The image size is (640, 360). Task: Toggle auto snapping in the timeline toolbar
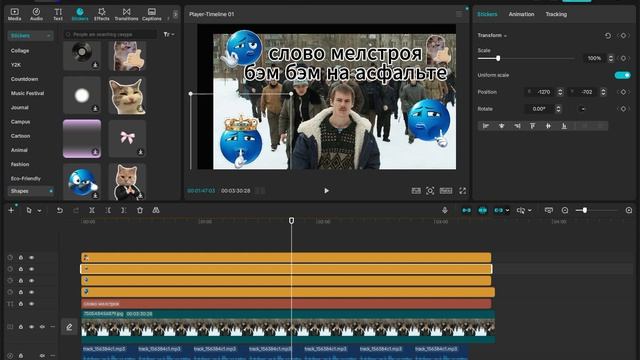482,210
